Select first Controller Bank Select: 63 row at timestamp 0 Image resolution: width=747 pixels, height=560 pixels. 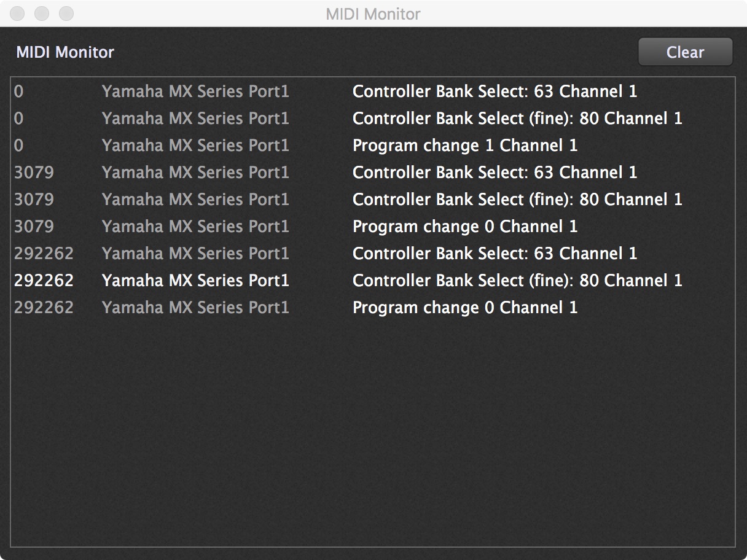click(373, 91)
